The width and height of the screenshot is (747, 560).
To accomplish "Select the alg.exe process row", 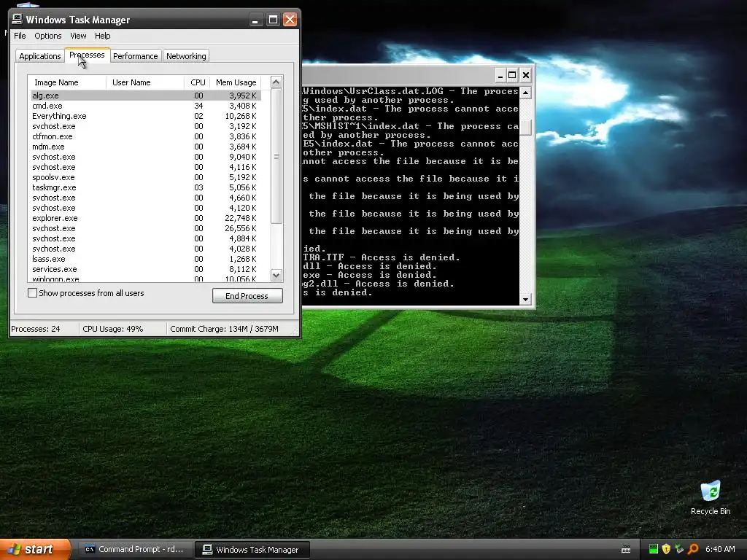I will pos(145,96).
